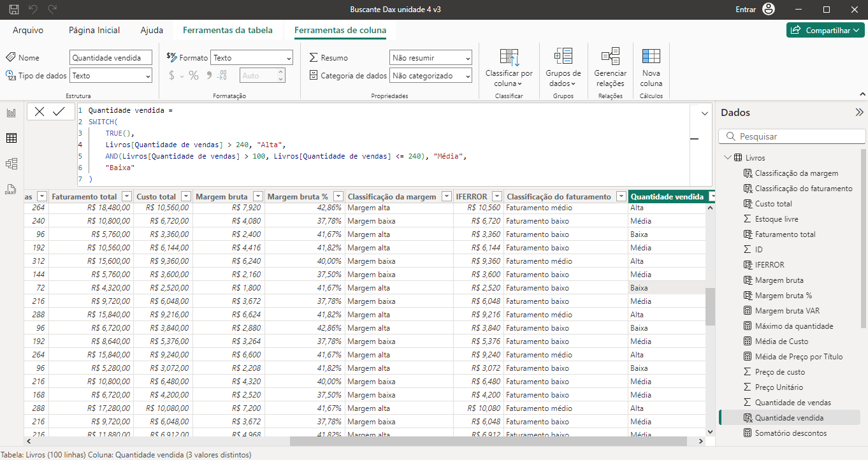Click Gerenciar relações icon
This screenshot has width=868, height=460.
coord(610,67)
